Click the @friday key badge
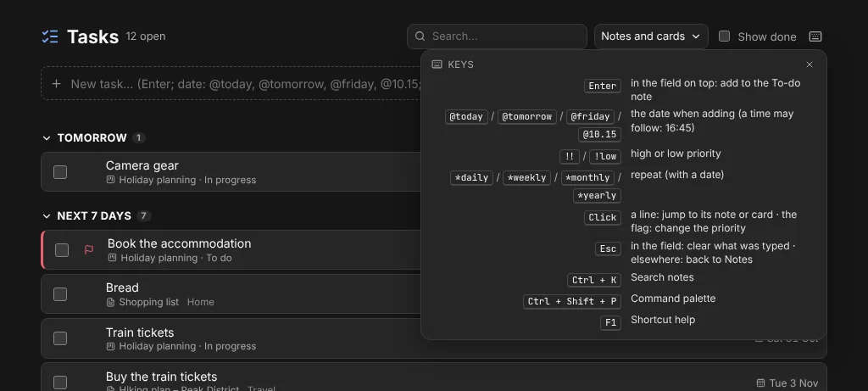Image resolution: width=868 pixels, height=391 pixels. 590,117
